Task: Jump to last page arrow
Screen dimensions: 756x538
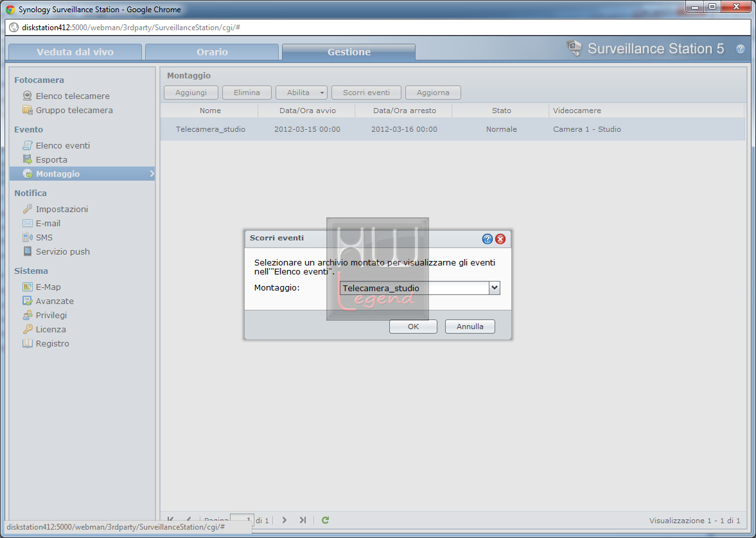Action: [x=303, y=519]
